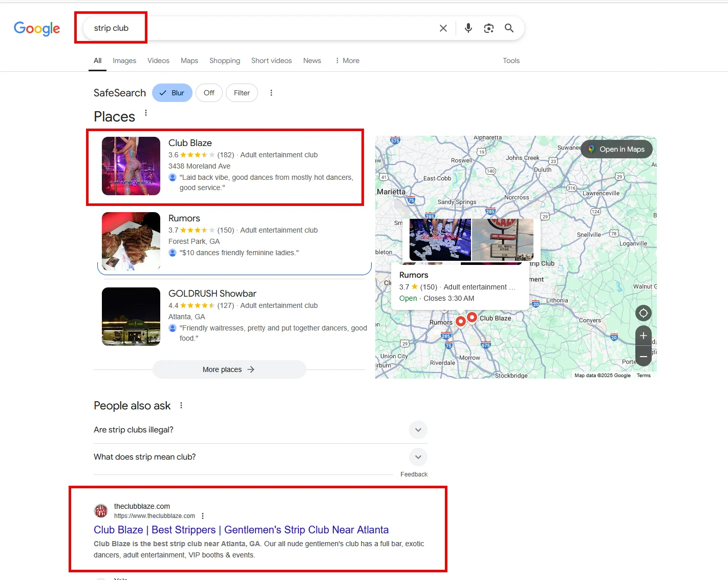The width and height of the screenshot is (728, 580).
Task: Click the More places button
Action: (229, 369)
